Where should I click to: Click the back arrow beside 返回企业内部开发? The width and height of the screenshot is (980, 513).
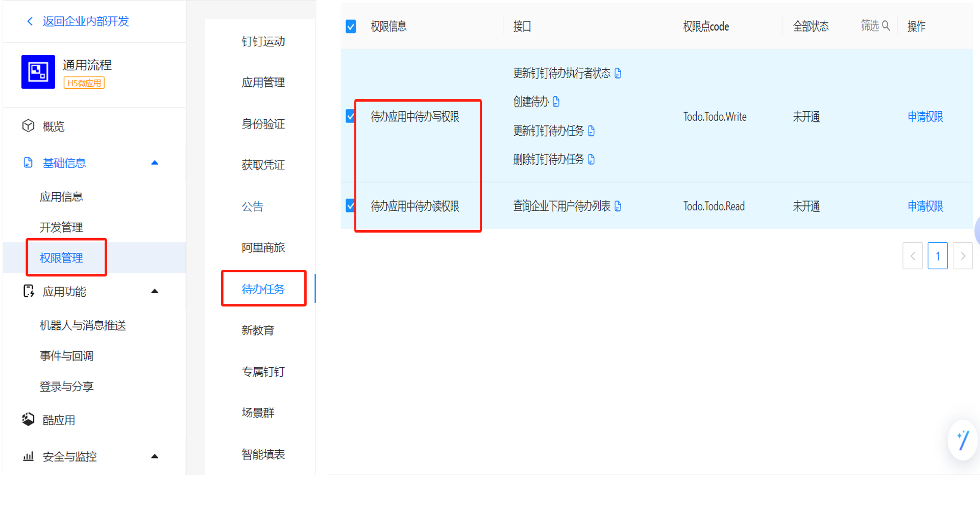tap(30, 21)
